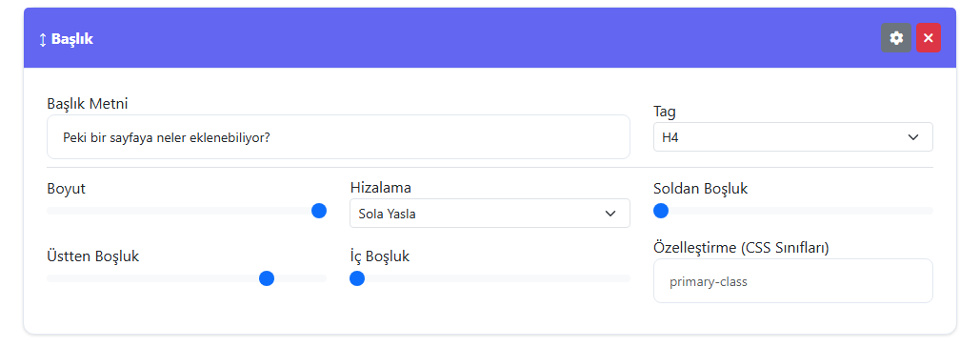Click the Hizalama label
The image size is (980, 348).
click(x=381, y=188)
